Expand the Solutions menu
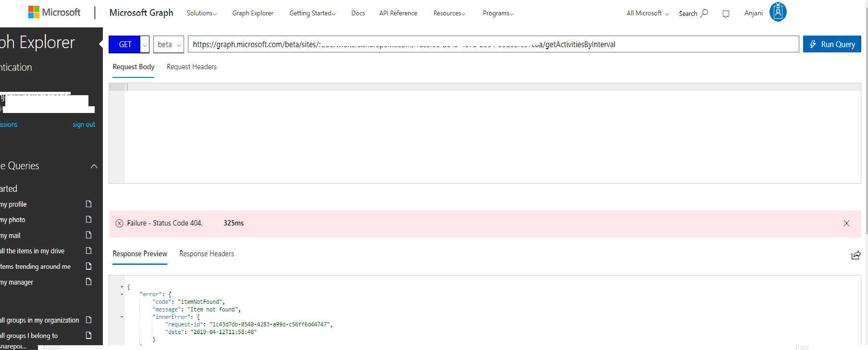 [202, 13]
